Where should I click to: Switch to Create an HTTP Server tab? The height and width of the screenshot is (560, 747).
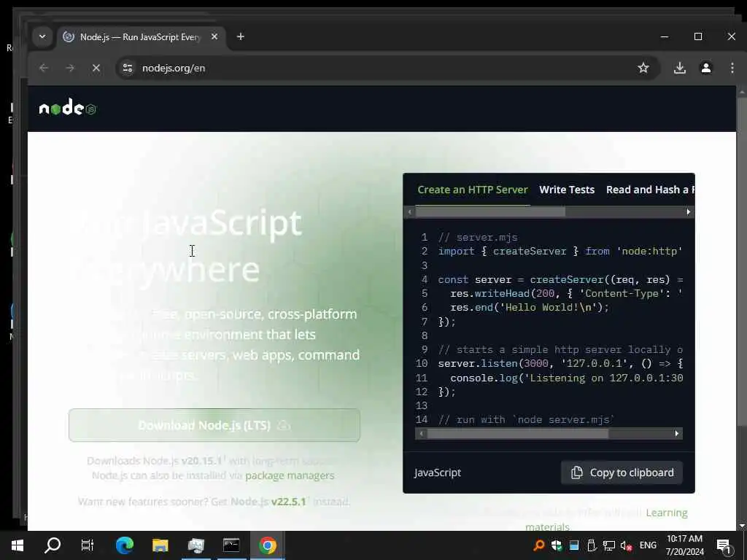473,190
